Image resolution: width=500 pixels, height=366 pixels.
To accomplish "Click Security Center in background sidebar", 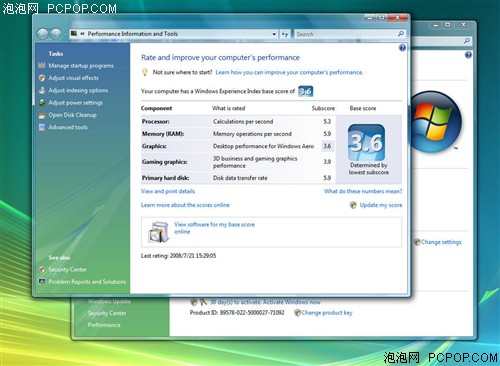I will 107,313.
